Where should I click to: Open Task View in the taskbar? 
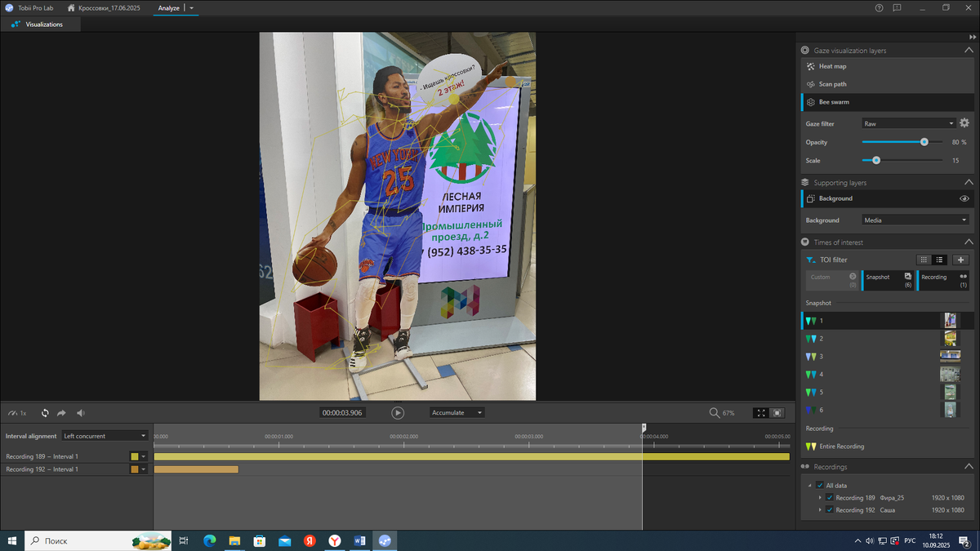point(184,540)
